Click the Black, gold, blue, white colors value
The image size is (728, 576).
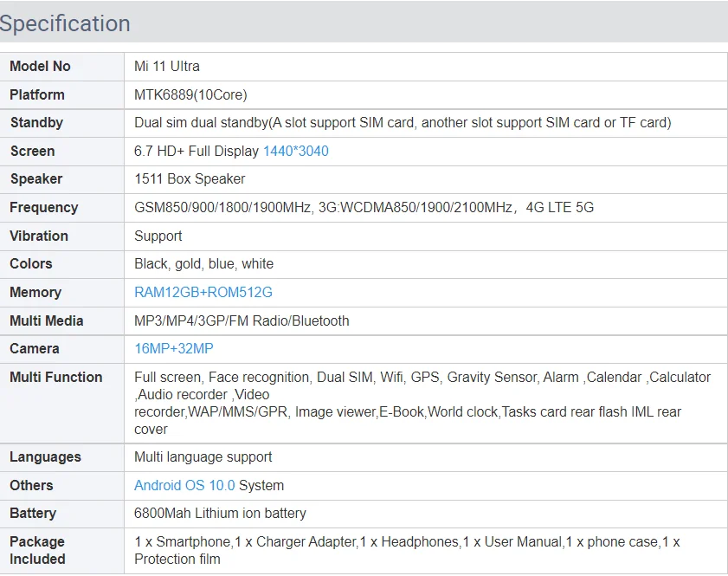pyautogui.click(x=203, y=264)
